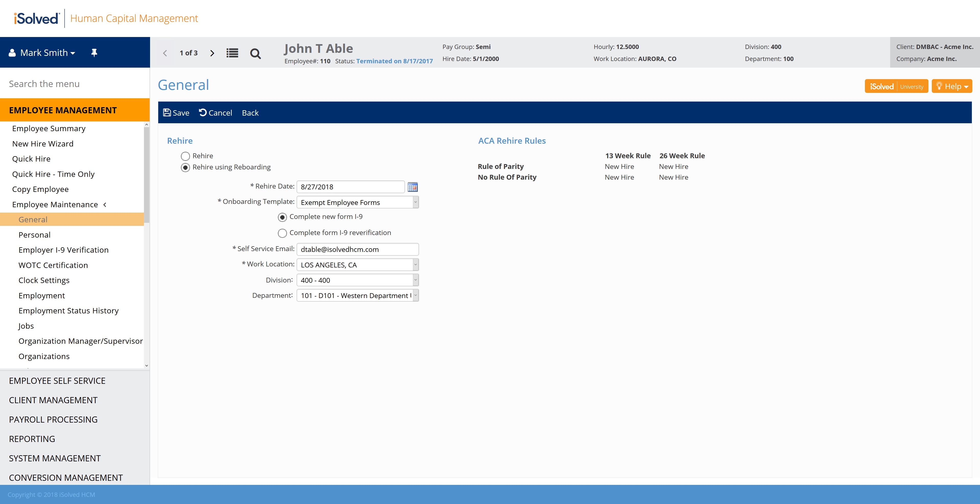This screenshot has height=504, width=980.
Task: Click the pin icon beside Mark Smith
Action: click(94, 53)
